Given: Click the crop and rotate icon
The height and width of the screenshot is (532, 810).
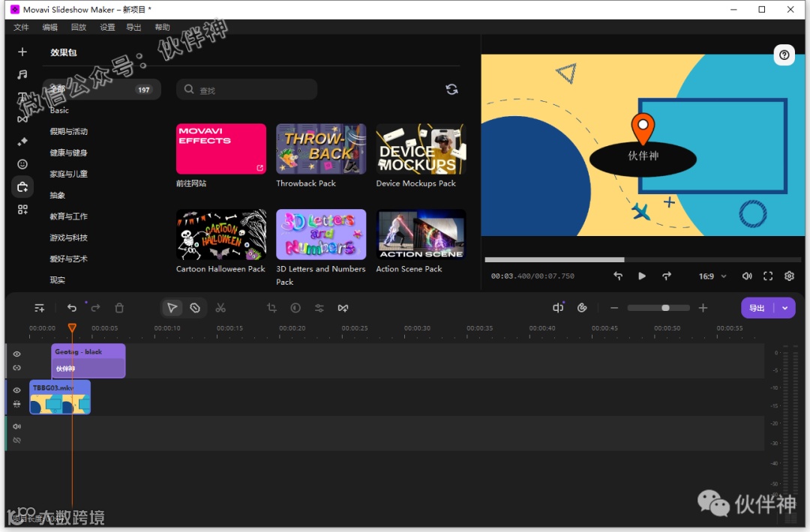Looking at the screenshot, I should coord(271,308).
